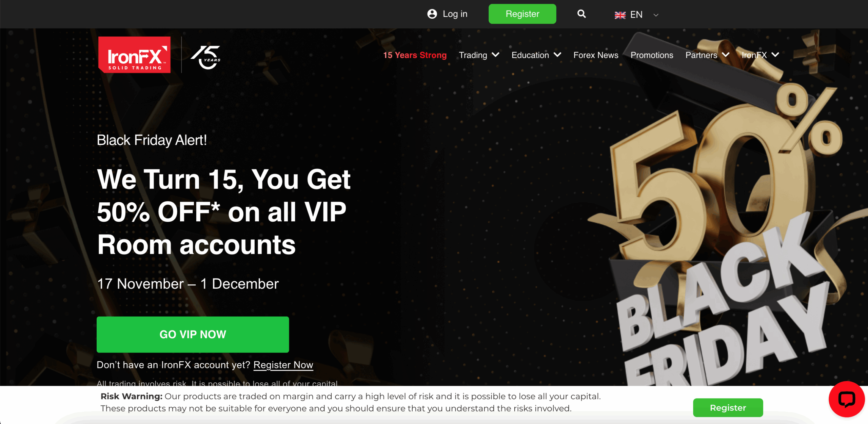Select 15 Years Strong nav link
The height and width of the screenshot is (424, 868).
[415, 55]
